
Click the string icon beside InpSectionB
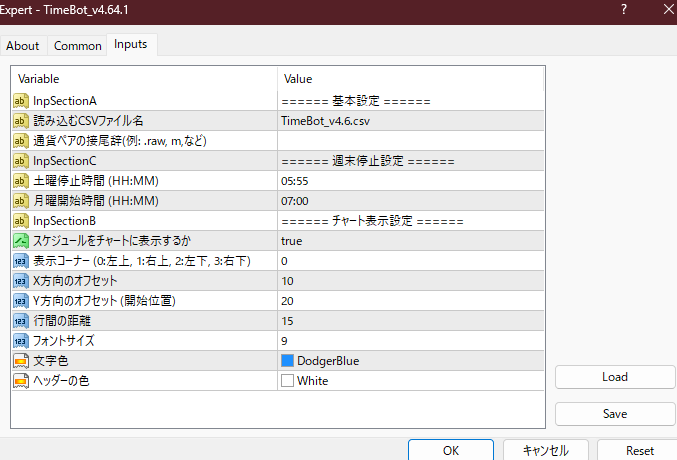[x=21, y=221]
